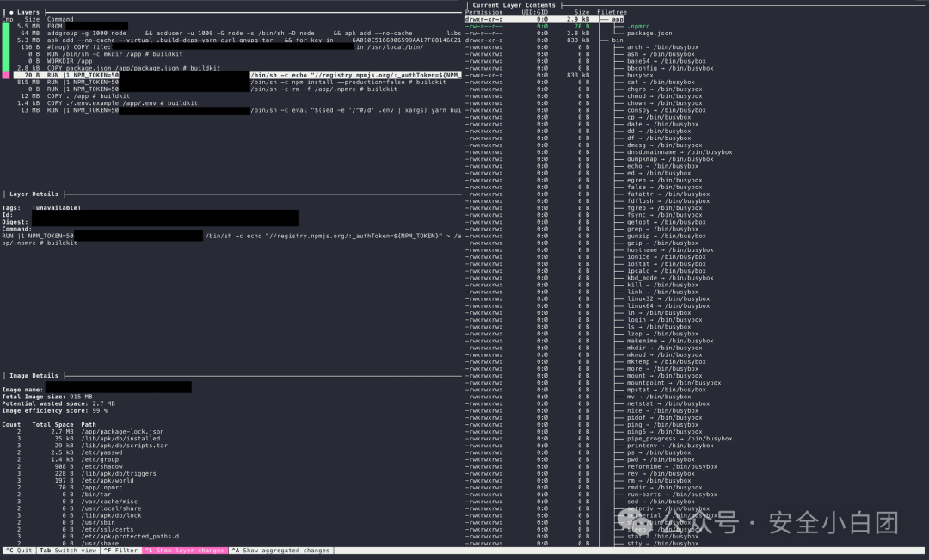Select netstat → /bin/busybox entry
Screen dimensions: 929x560
click(668, 403)
